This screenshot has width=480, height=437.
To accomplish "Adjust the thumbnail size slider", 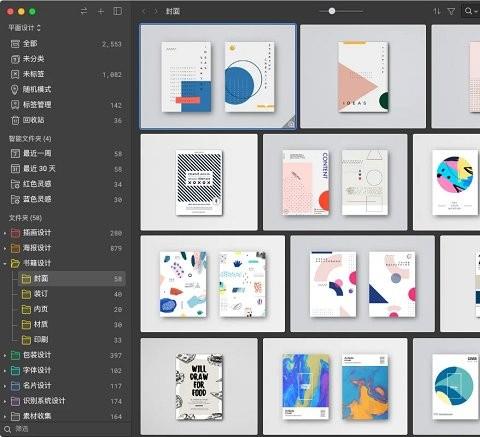I will coord(332,11).
